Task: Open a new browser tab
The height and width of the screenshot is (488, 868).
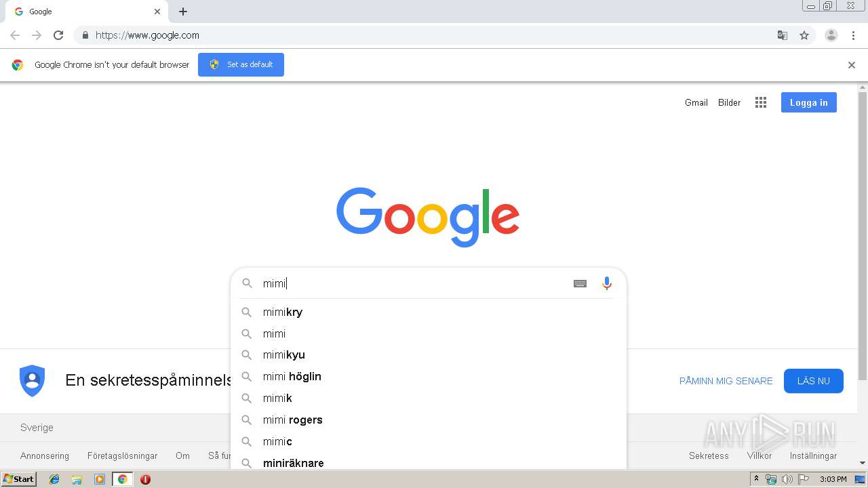Action: coord(183,12)
